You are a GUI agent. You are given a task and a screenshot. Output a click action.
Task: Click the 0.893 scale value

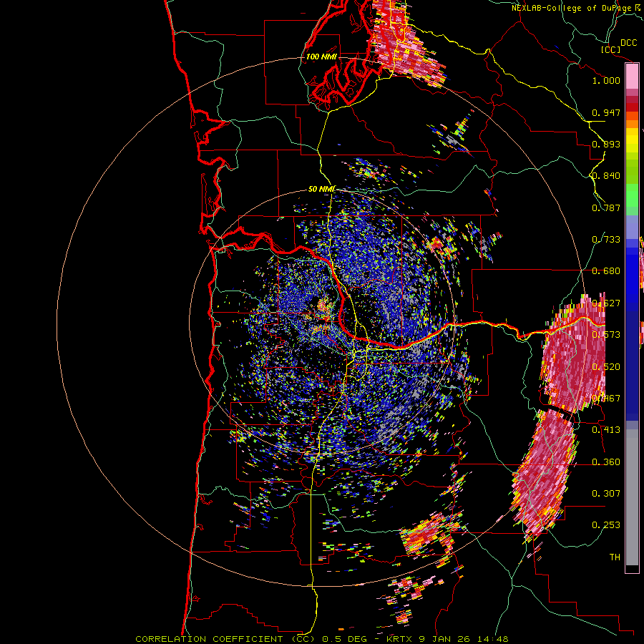(x=606, y=144)
